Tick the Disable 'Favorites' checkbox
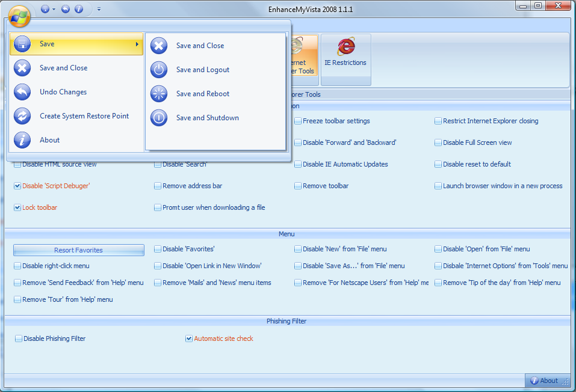Screen dimensions: 576x392 point(158,250)
